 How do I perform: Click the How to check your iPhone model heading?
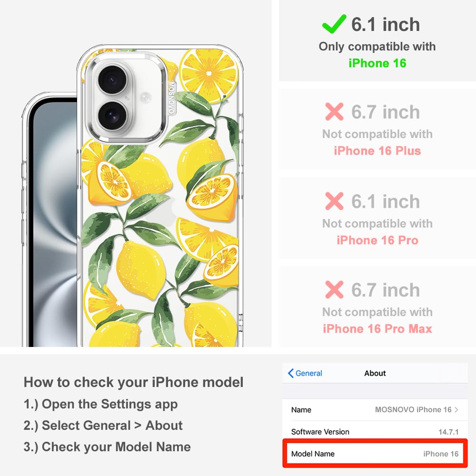(x=134, y=382)
